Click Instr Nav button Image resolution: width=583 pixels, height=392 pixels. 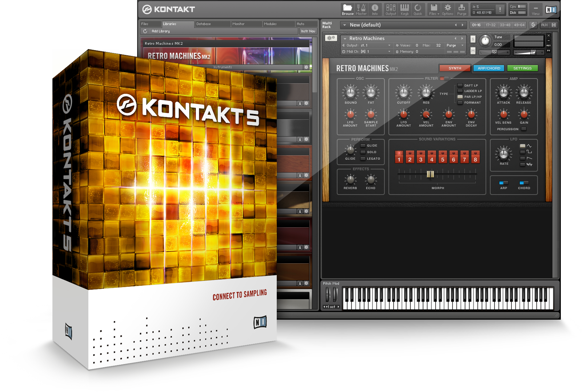point(308,31)
